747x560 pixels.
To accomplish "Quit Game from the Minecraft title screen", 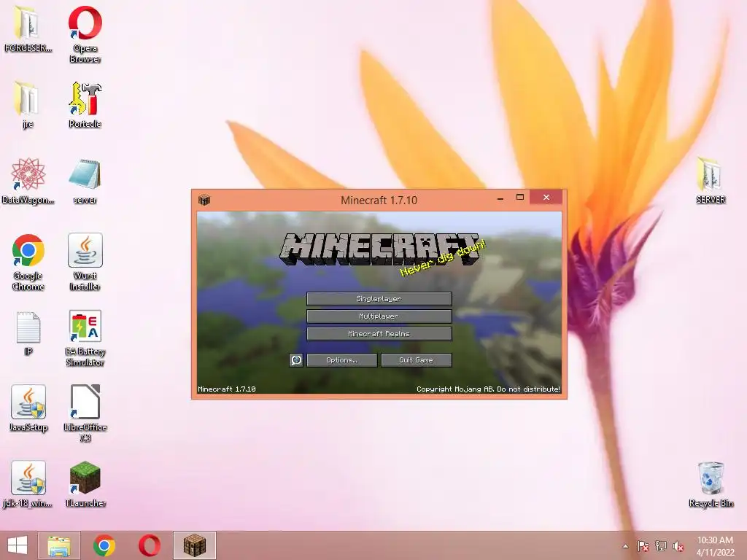I will [x=417, y=360].
